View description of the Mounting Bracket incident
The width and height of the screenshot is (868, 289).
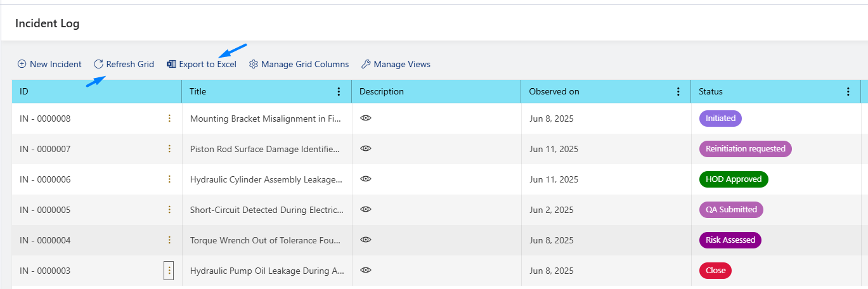point(365,118)
